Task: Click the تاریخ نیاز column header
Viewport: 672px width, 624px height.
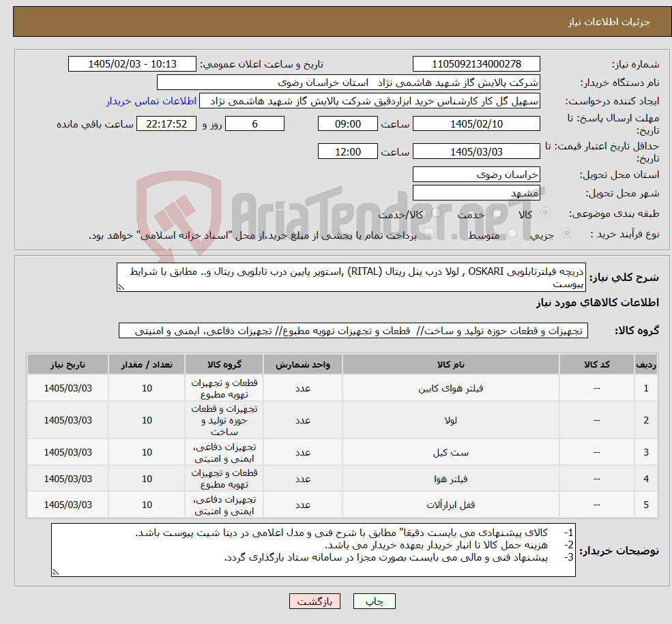Action: [x=68, y=364]
